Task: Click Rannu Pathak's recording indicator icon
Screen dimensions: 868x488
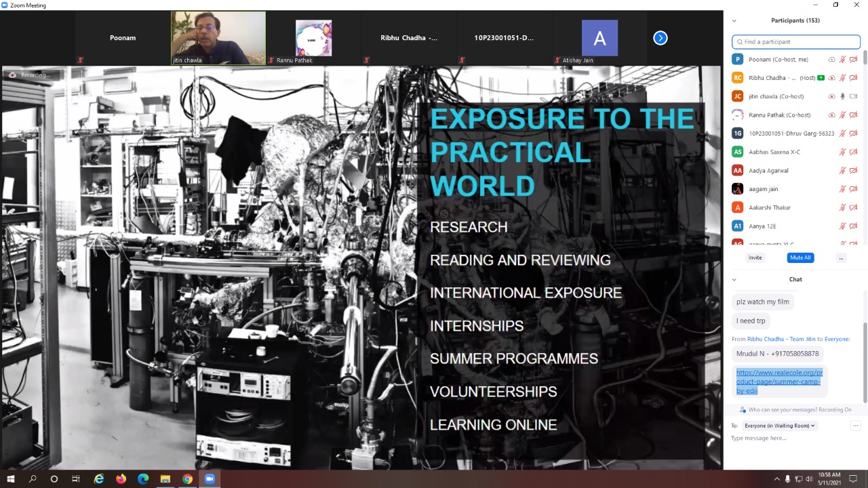Action: (832, 115)
